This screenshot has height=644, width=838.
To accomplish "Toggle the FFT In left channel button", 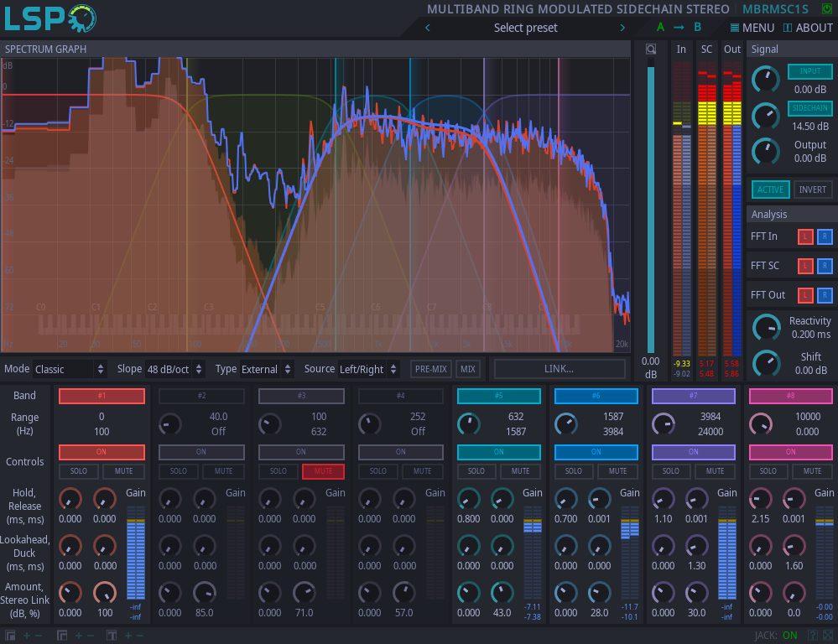I will [x=804, y=236].
